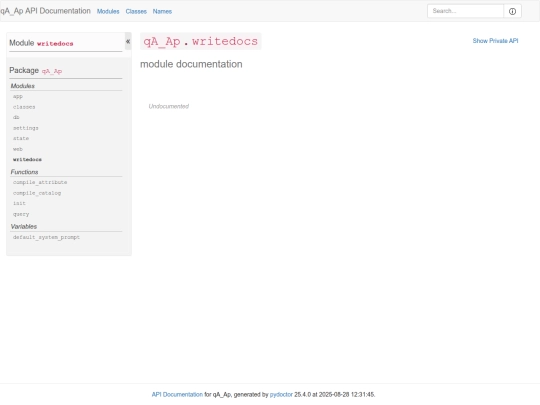This screenshot has height=405, width=540.
Task: Jump to compile_attribute function
Action: click(x=40, y=182)
